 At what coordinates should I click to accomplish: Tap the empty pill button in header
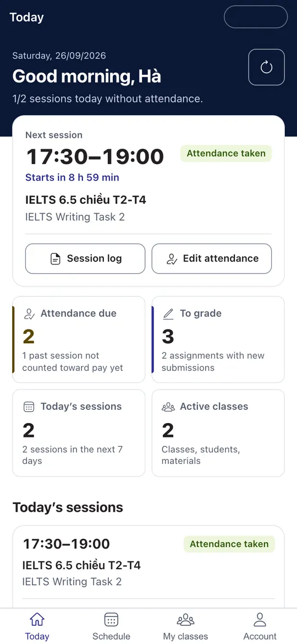pyautogui.click(x=256, y=17)
